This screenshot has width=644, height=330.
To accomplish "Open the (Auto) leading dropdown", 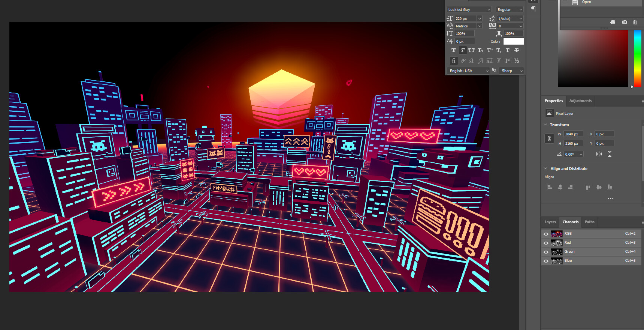I will (x=521, y=18).
